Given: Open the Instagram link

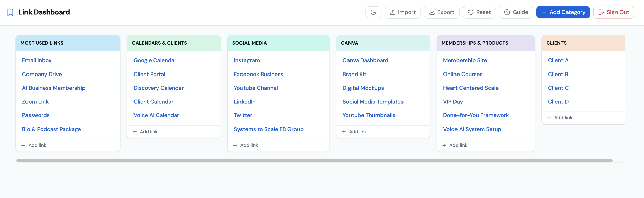Looking at the screenshot, I should point(247,60).
